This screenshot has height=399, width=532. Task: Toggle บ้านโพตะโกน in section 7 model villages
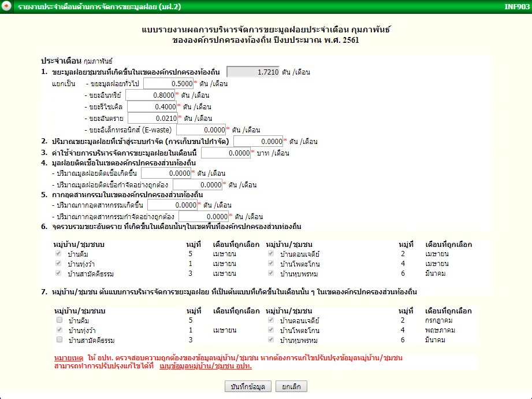click(271, 330)
